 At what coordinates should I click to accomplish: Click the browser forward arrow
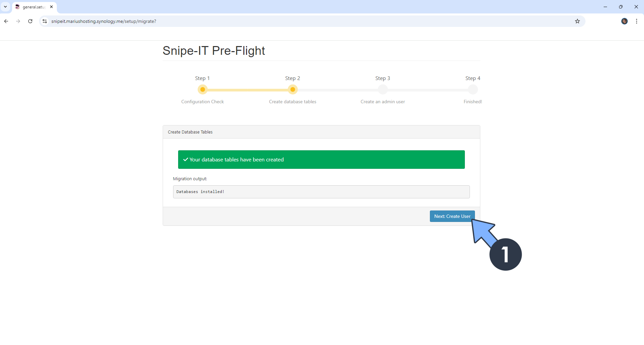[x=18, y=21]
